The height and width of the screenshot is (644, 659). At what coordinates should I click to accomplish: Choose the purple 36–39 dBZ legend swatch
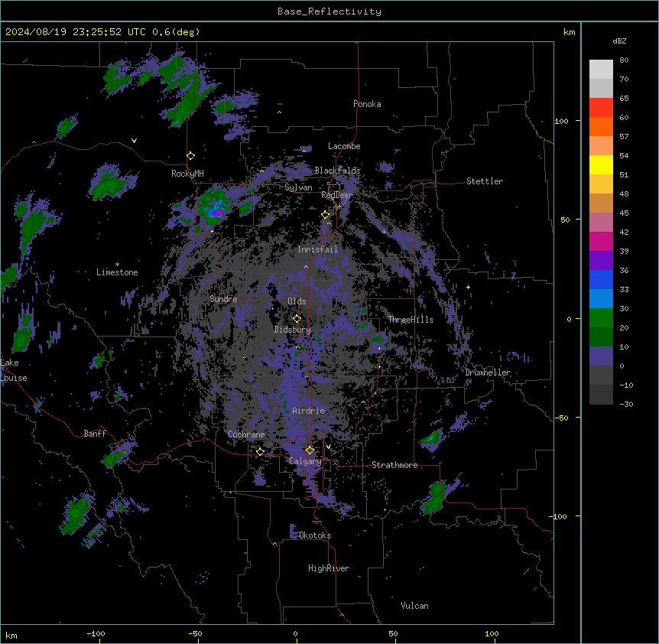pos(601,261)
